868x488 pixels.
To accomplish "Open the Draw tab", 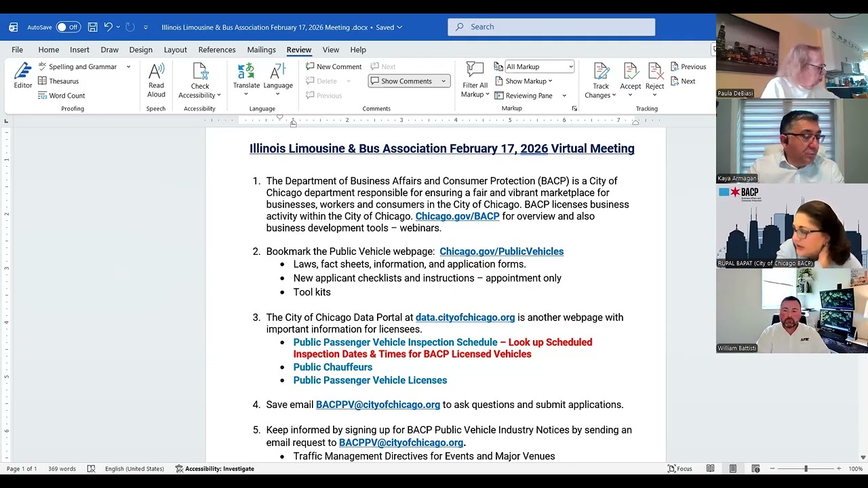I will pyautogui.click(x=109, y=49).
